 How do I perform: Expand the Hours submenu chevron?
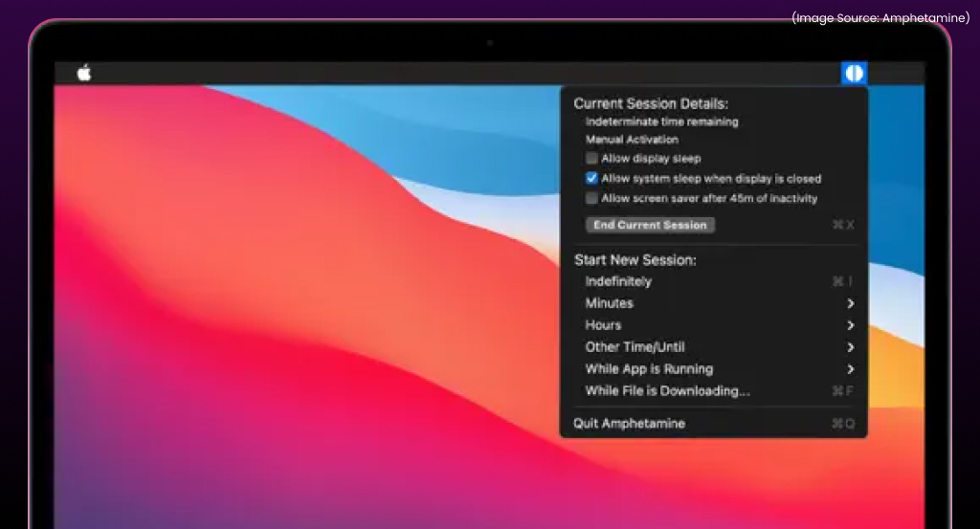850,325
